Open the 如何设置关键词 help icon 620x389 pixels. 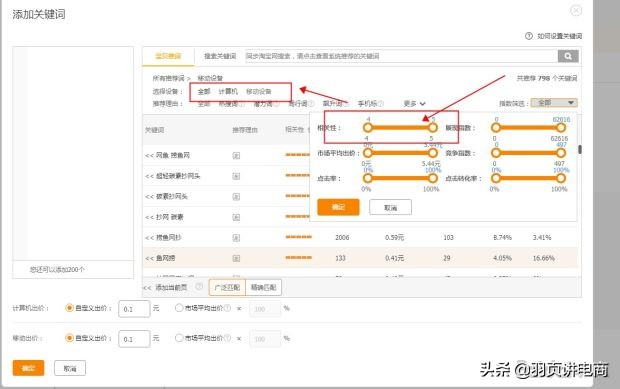(x=529, y=36)
